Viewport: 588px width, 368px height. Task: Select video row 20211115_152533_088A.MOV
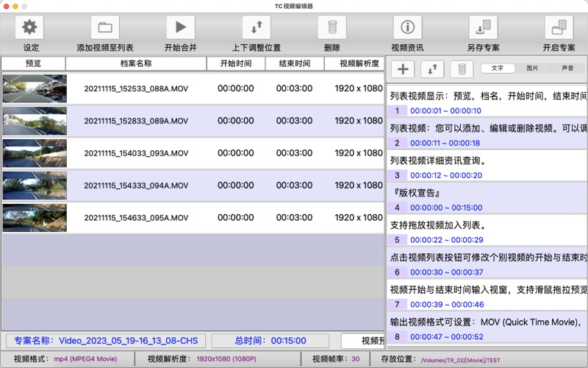click(136, 89)
